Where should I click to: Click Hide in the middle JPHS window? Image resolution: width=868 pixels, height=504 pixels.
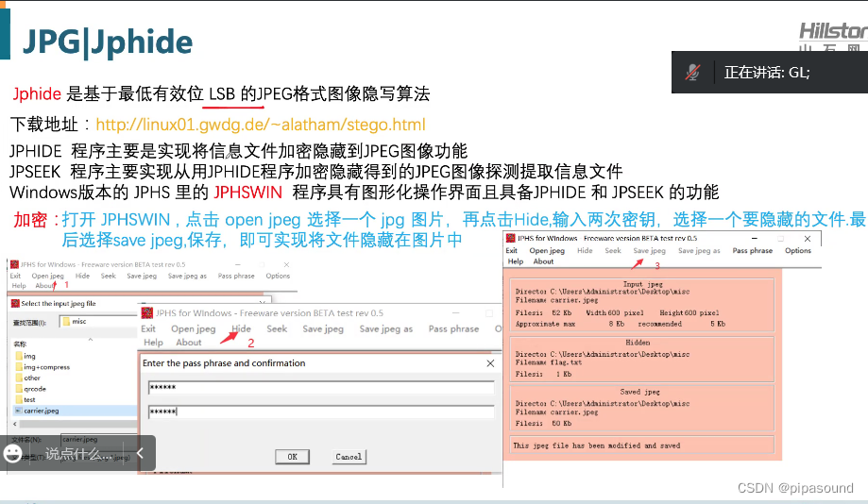(x=241, y=328)
